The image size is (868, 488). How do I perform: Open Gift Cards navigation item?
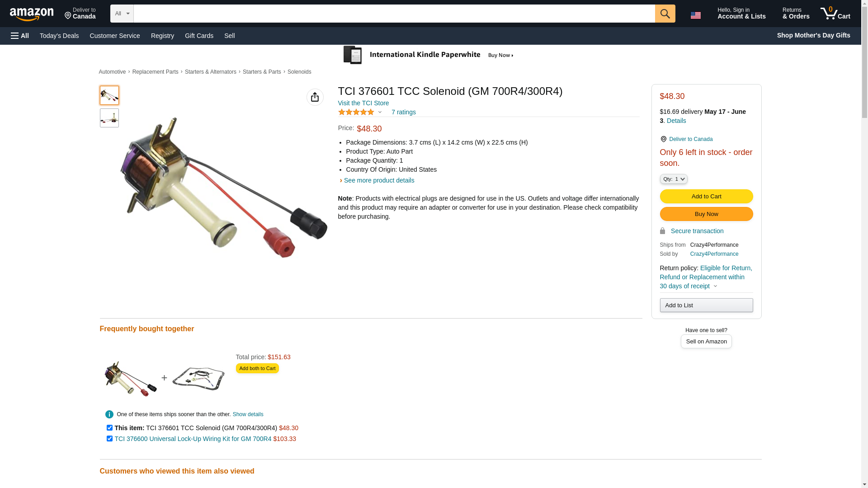pyautogui.click(x=199, y=36)
